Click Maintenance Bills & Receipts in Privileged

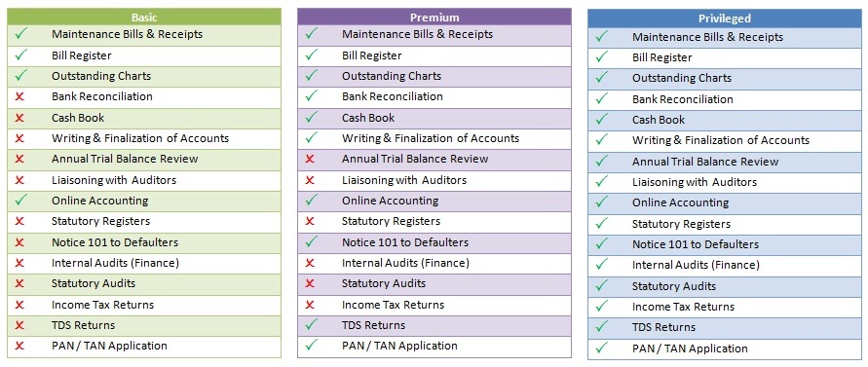coord(707,37)
